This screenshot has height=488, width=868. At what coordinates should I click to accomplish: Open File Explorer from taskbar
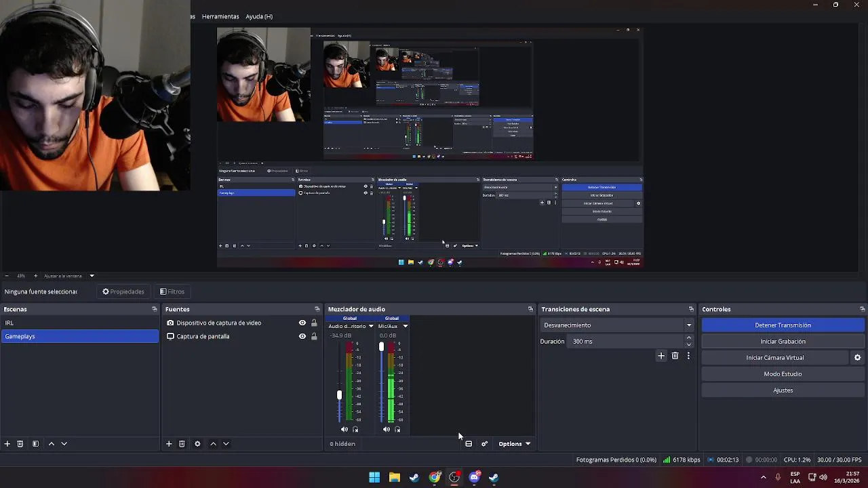pos(394,477)
